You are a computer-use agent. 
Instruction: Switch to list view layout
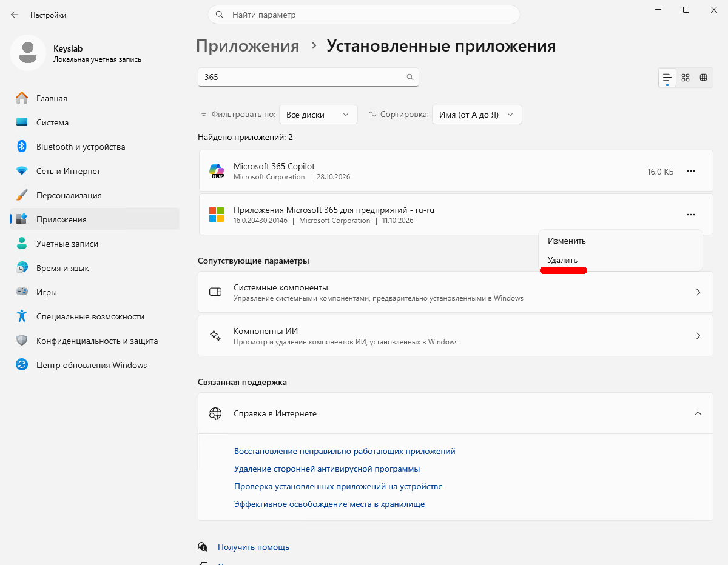click(667, 77)
